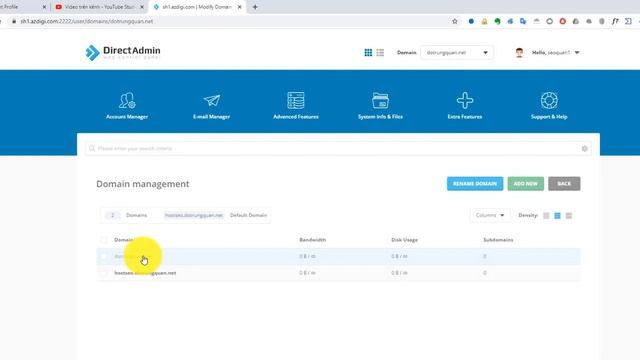640x360 pixels.
Task: Click the Google Translate extension icon
Action: tap(523, 21)
